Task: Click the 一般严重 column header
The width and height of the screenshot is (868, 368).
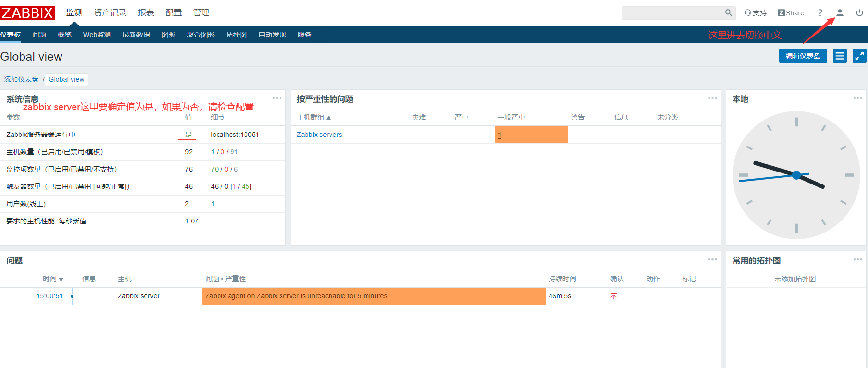Action: [511, 117]
